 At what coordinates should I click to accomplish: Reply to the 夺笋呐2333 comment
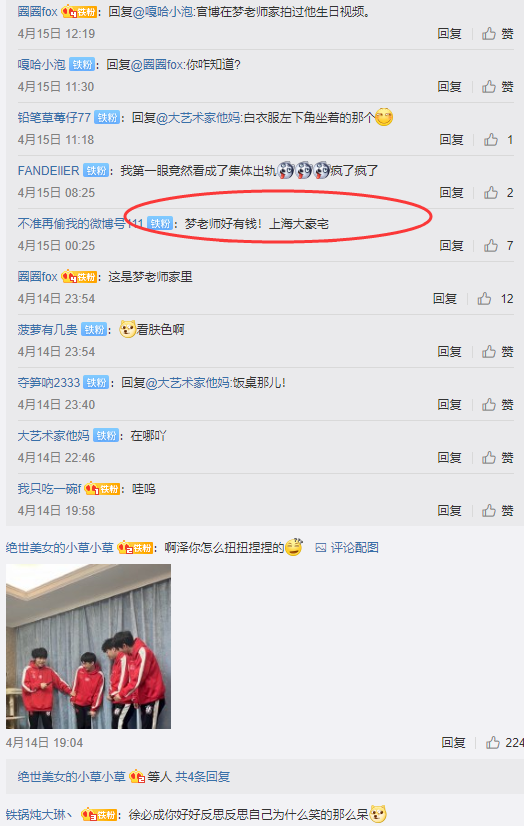(x=449, y=405)
